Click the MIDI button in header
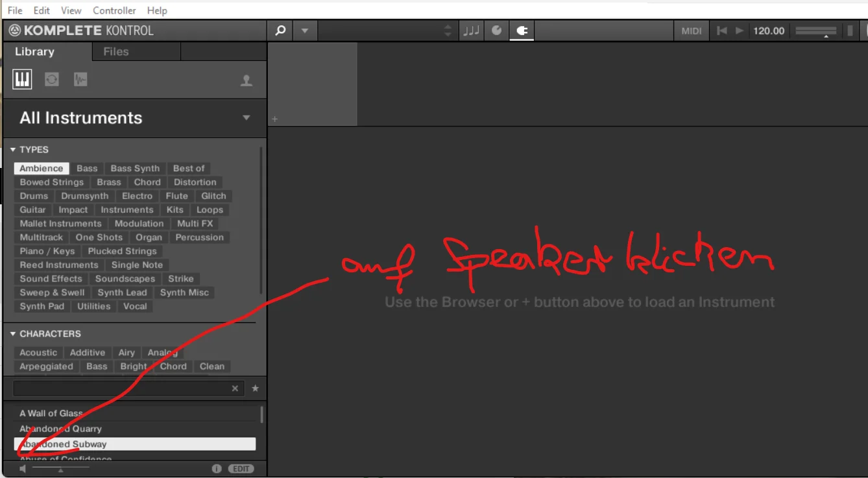This screenshot has width=868, height=478. tap(692, 30)
